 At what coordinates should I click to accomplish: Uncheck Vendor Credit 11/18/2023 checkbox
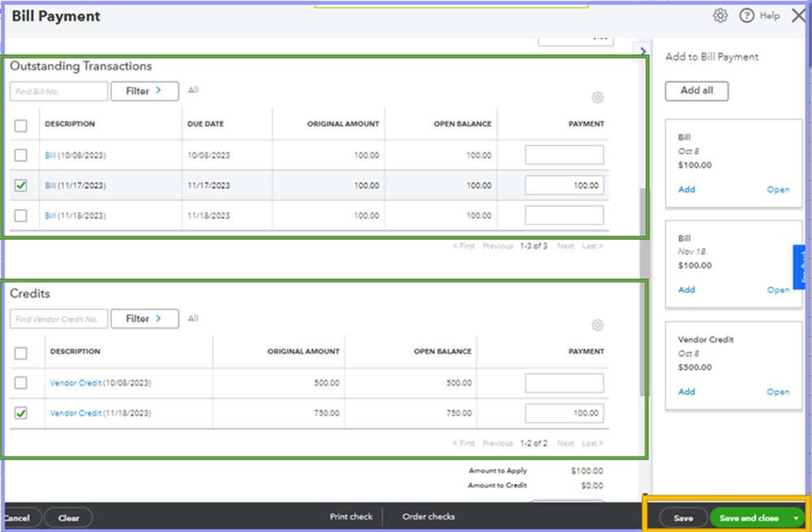[20, 412]
